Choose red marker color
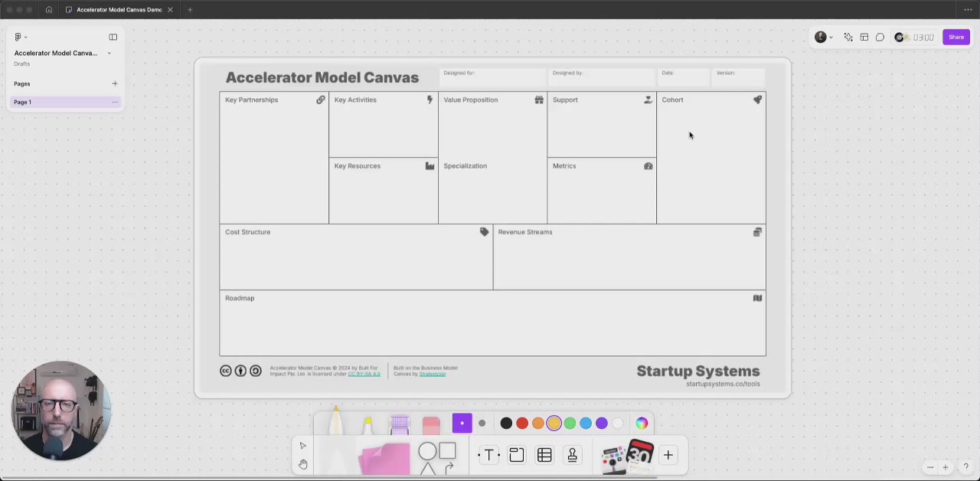Image resolution: width=980 pixels, height=481 pixels. (522, 423)
